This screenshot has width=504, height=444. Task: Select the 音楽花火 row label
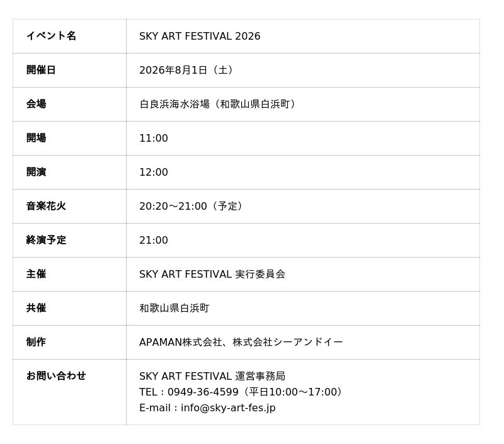tap(46, 206)
